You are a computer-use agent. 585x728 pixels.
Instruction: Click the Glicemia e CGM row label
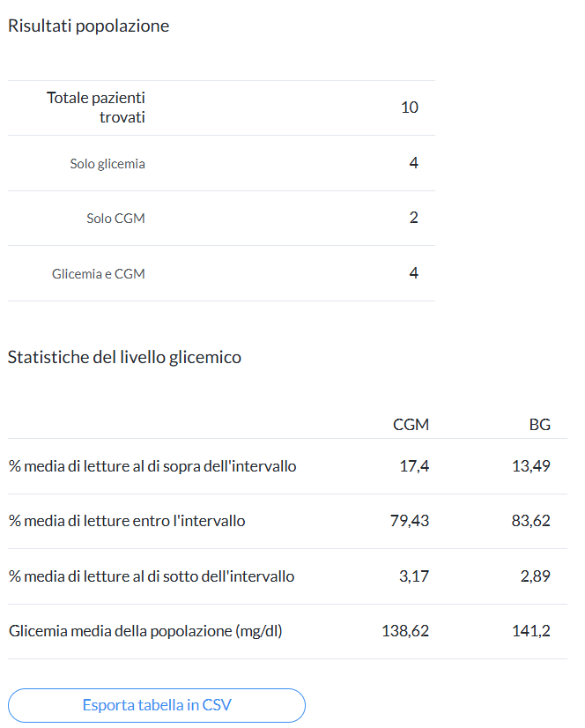pyautogui.click(x=99, y=273)
